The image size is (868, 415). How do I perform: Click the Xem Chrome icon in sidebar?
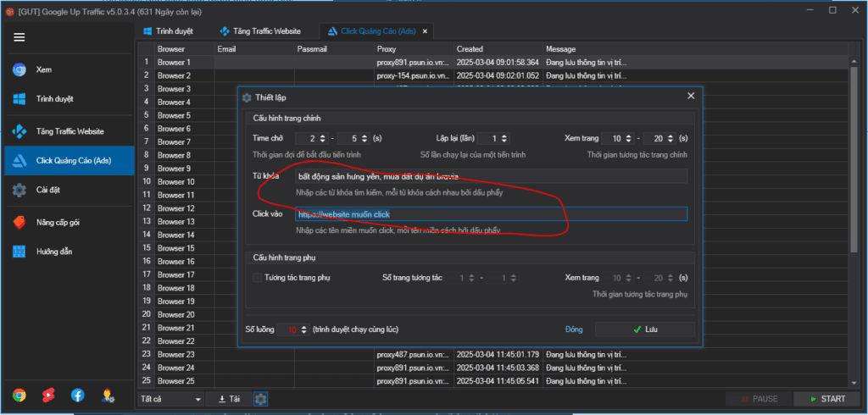(x=19, y=69)
